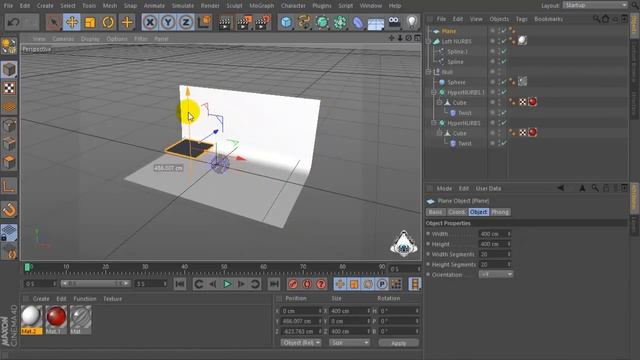This screenshot has width=640, height=360.
Task: Jump to end of animation
Action: [274, 284]
